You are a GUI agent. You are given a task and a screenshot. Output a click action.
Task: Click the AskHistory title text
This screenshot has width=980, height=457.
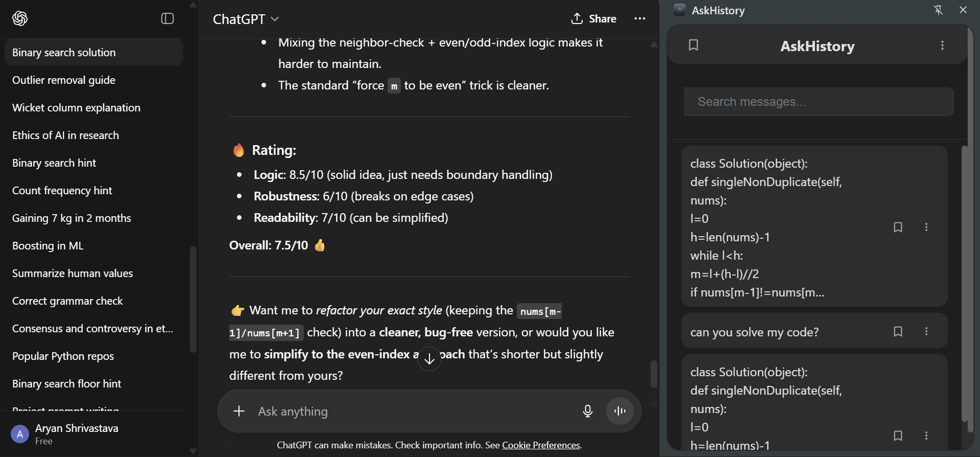point(817,46)
